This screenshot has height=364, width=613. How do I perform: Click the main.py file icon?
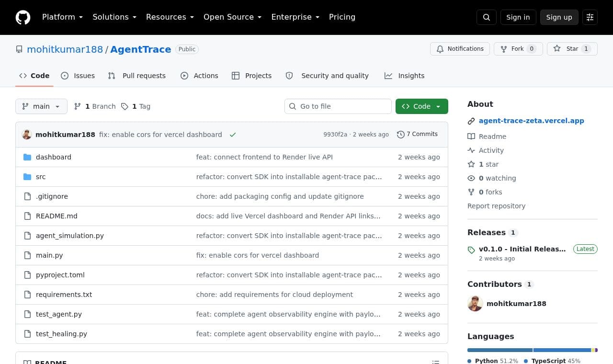click(x=27, y=255)
